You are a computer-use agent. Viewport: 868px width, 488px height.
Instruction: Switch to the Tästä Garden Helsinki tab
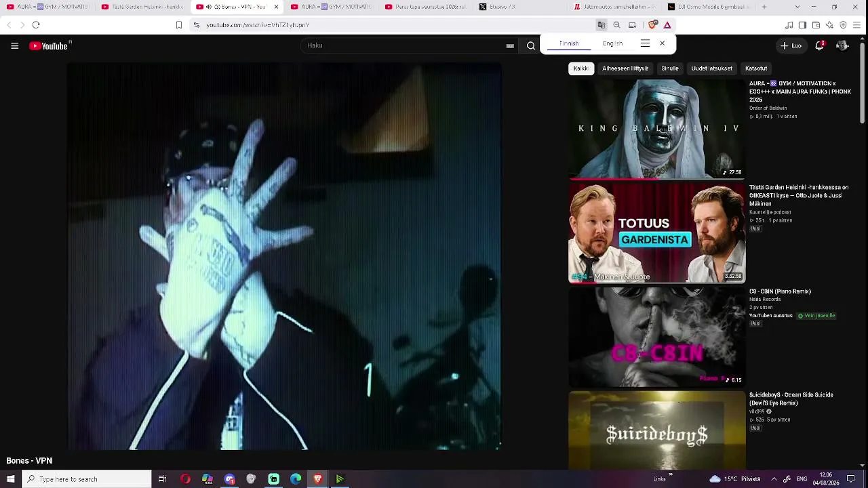click(x=141, y=7)
